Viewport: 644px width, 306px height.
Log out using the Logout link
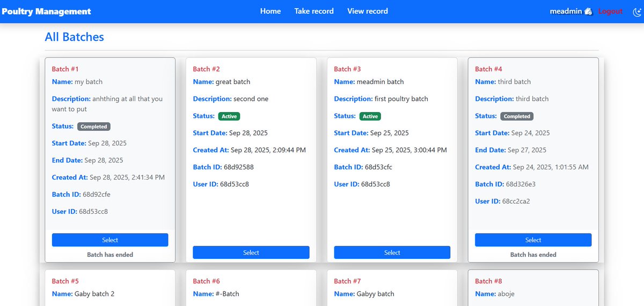610,11
